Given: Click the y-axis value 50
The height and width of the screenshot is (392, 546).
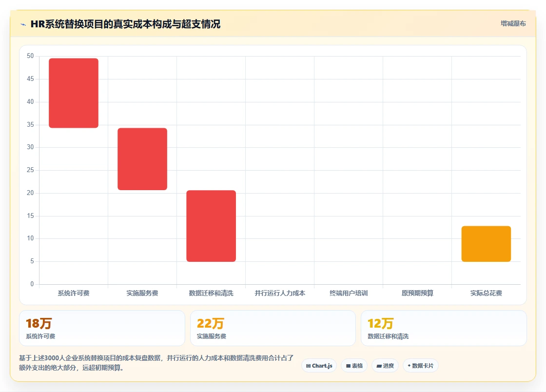Looking at the screenshot, I should [30, 56].
